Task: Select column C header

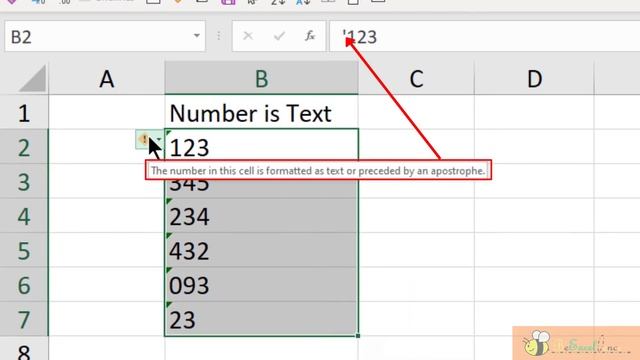Action: 416,78
